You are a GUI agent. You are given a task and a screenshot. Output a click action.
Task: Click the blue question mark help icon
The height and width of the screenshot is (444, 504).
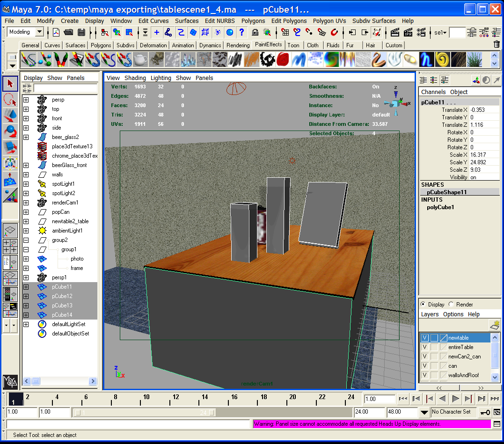click(241, 32)
